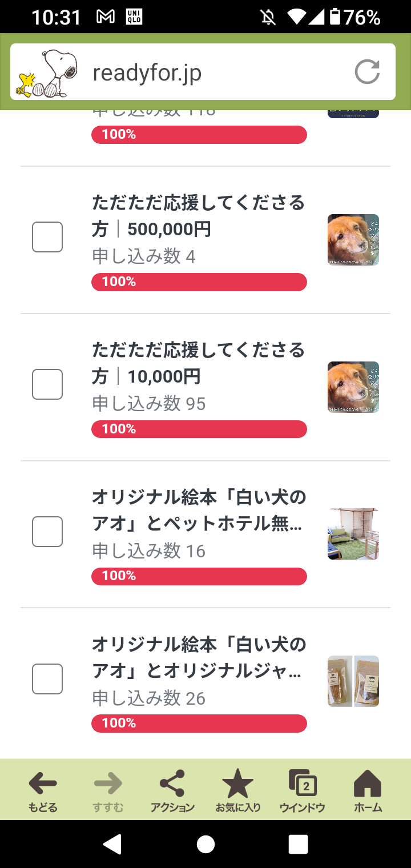Viewport: 411px width, 868px height.
Task: Tap the dog photo for 500,000円 reward
Action: coord(353,240)
